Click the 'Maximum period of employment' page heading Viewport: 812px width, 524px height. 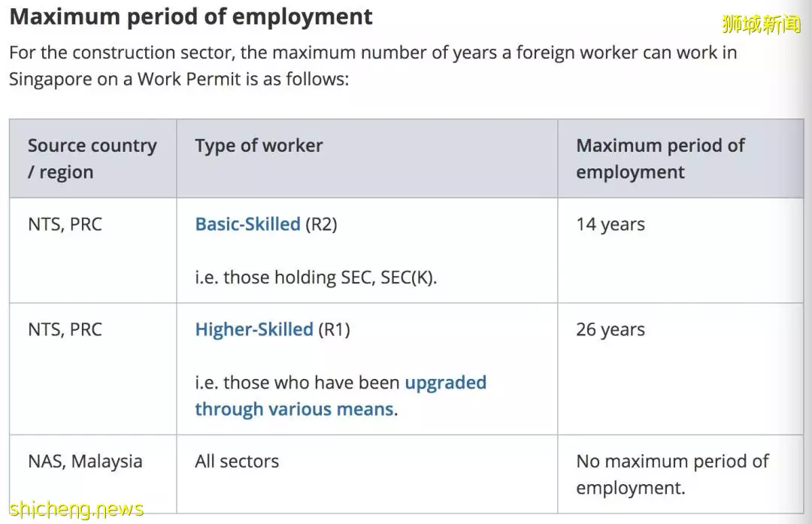click(x=190, y=17)
